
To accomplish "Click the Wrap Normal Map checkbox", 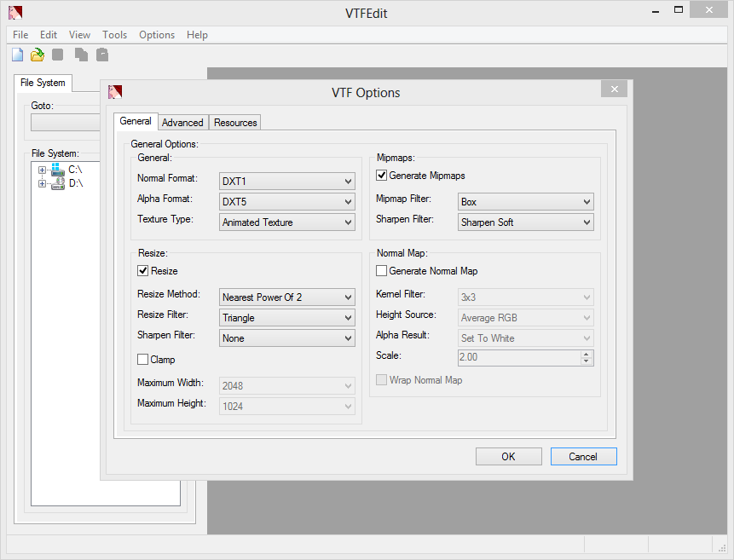I will point(382,380).
